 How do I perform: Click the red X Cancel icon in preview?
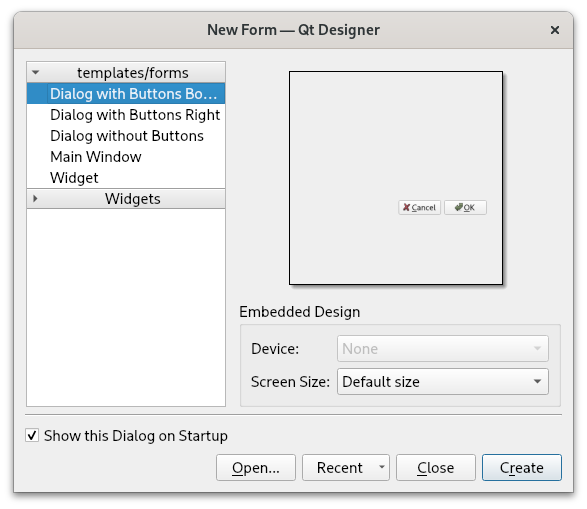tap(406, 207)
